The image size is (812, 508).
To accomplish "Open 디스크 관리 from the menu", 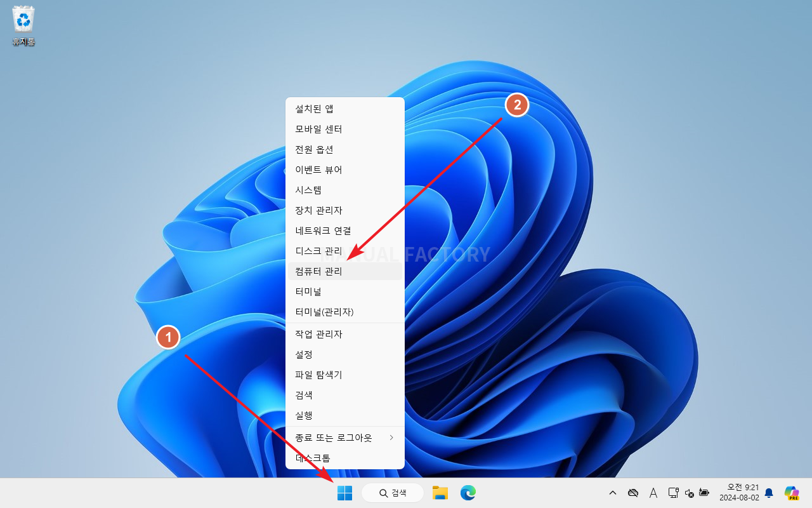I will 345,251.
